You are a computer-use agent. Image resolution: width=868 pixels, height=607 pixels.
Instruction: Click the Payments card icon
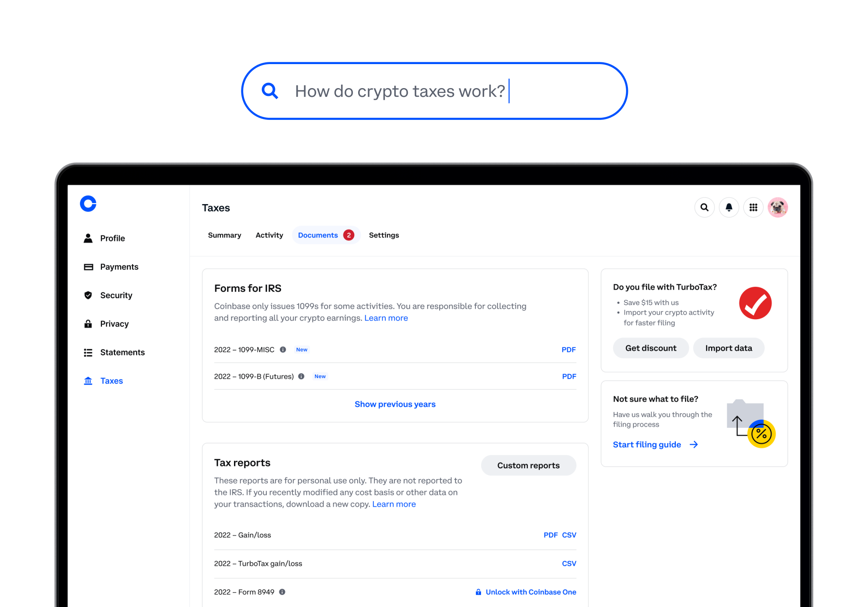click(x=88, y=267)
